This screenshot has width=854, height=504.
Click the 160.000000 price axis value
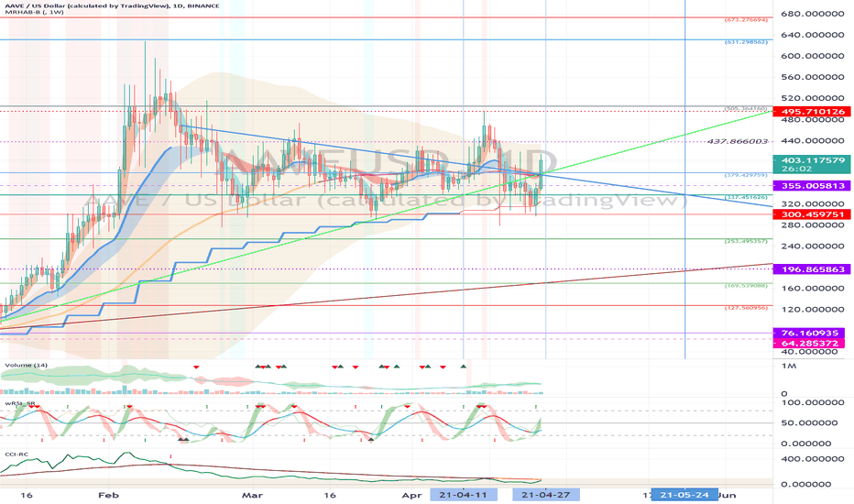pos(812,289)
